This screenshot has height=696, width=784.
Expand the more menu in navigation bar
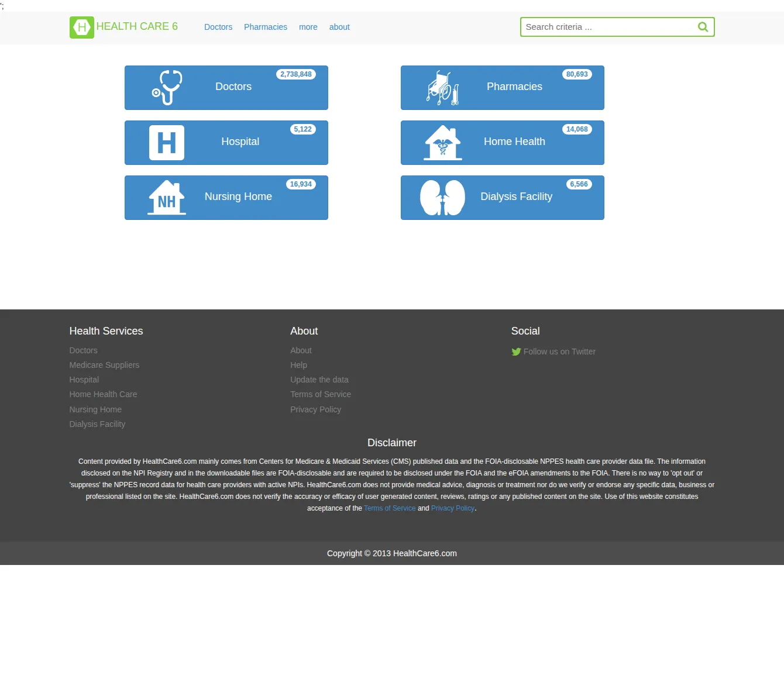(x=308, y=27)
